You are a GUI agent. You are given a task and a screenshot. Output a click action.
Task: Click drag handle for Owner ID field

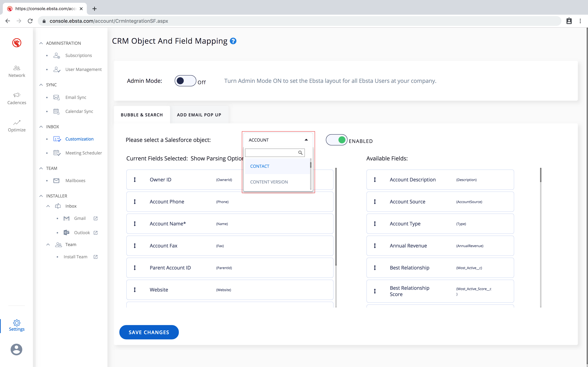pos(135,180)
